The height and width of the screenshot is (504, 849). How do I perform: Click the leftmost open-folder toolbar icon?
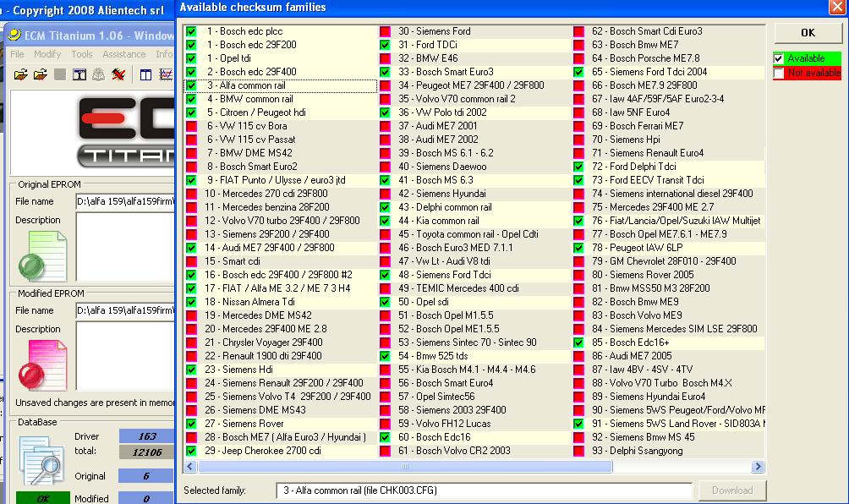click(21, 75)
